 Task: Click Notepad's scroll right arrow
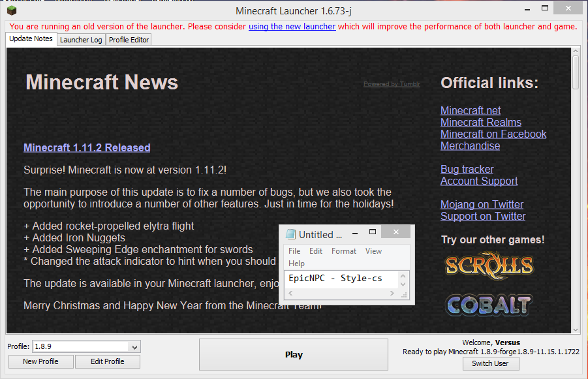[x=392, y=293]
